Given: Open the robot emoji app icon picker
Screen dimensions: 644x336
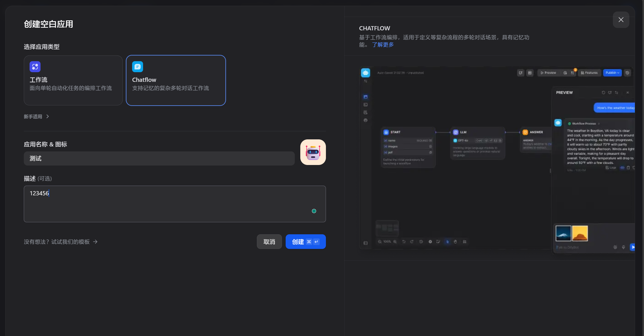Looking at the screenshot, I should point(313,152).
